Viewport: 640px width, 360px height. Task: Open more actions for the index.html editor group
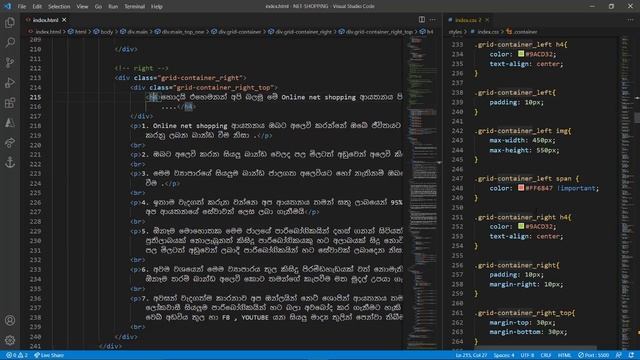pyautogui.click(x=433, y=20)
